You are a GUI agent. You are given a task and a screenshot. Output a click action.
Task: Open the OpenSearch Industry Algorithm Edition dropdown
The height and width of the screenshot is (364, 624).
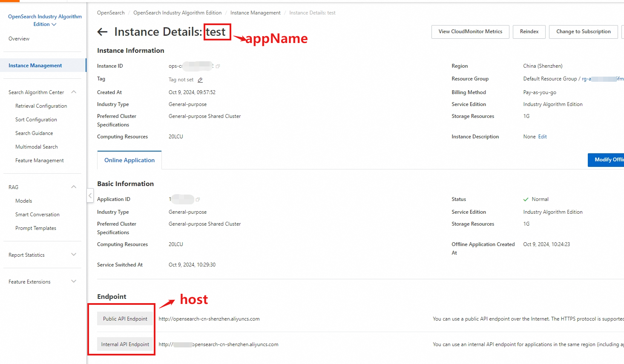[45, 20]
